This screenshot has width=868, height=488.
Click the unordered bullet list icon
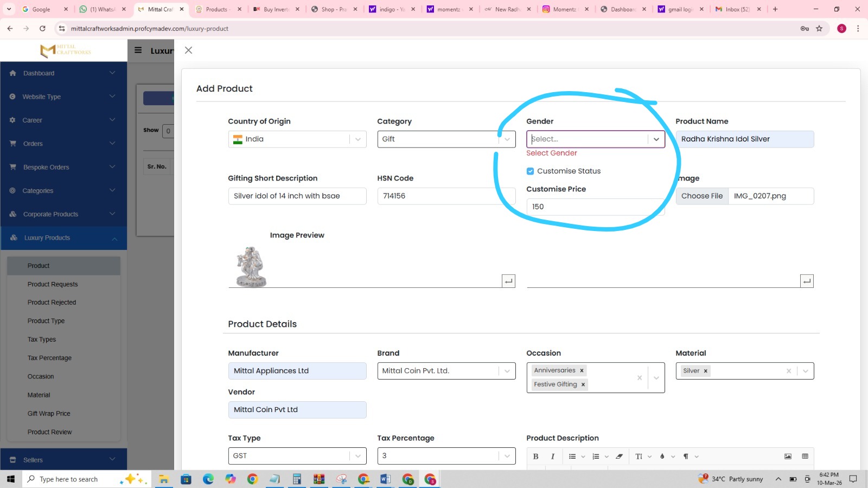(x=572, y=457)
